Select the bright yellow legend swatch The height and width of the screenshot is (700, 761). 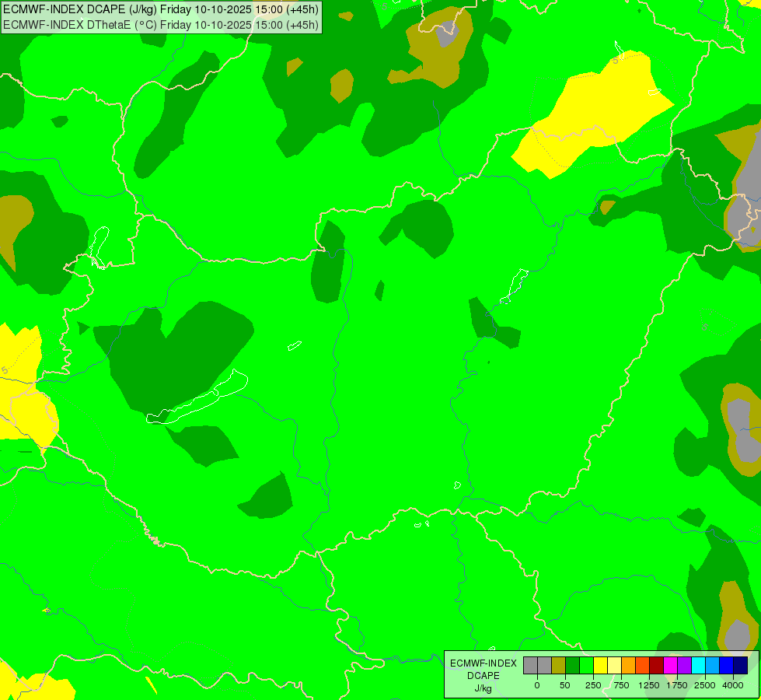click(x=600, y=666)
